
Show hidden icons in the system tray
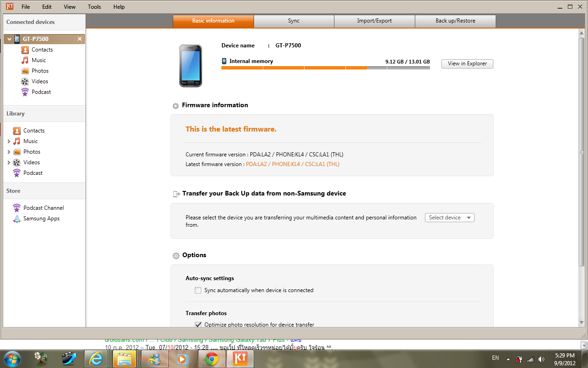pyautogui.click(x=508, y=359)
